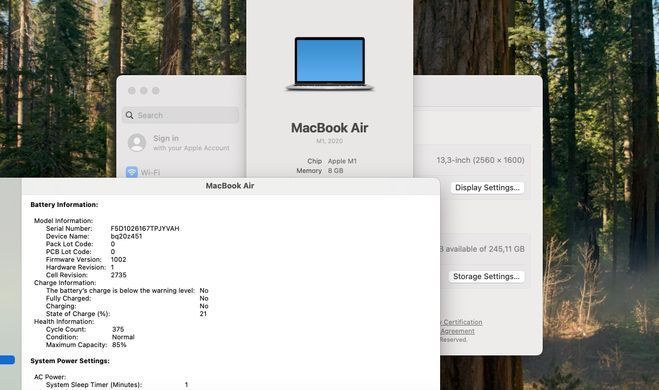Viewport: 659px width, 390px height.
Task: Click the MacBook Air laptop image
Action: (330, 64)
